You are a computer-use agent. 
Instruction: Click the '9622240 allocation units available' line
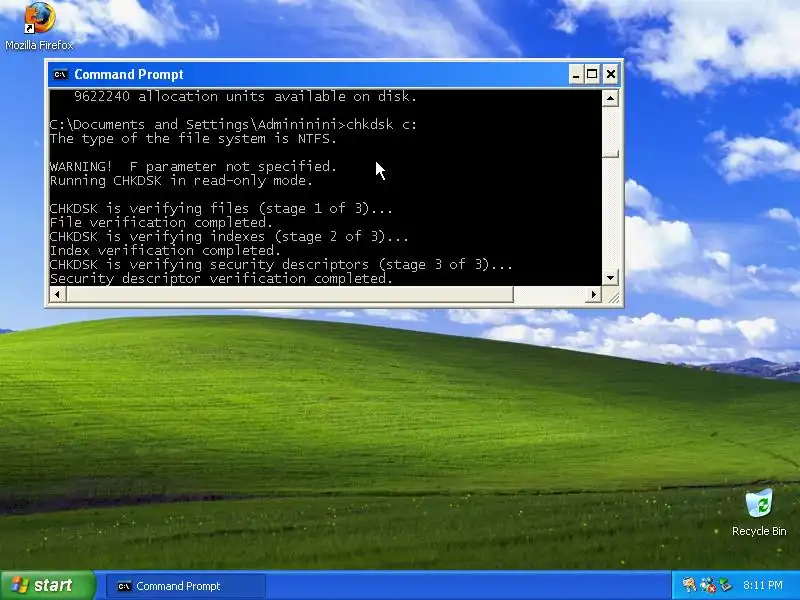[x=245, y=96]
